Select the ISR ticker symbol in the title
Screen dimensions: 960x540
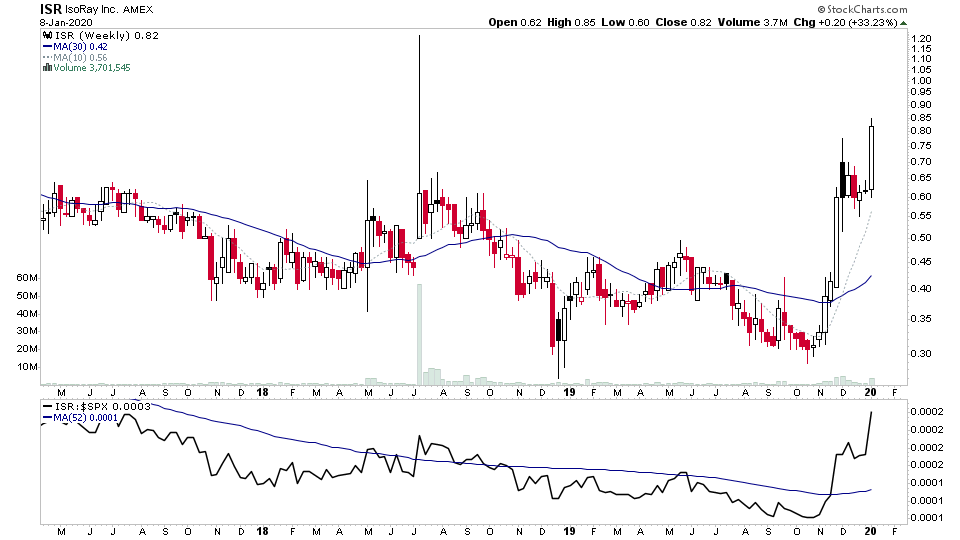51,9
